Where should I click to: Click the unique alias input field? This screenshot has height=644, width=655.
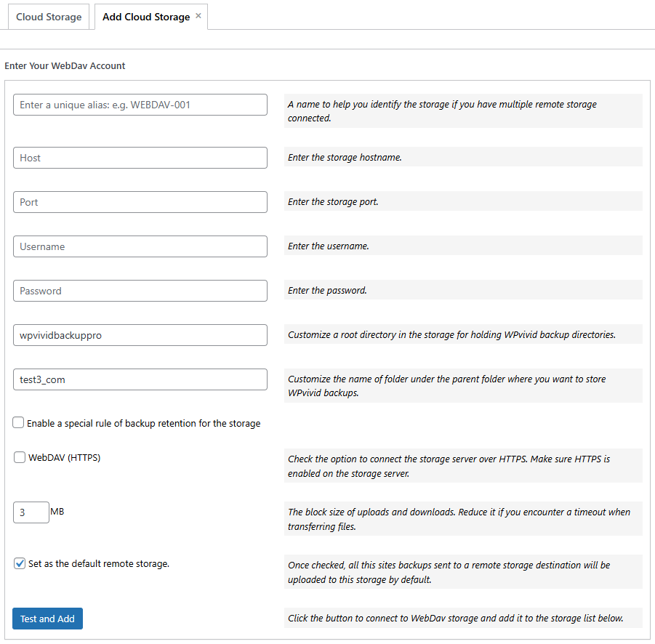click(x=140, y=104)
